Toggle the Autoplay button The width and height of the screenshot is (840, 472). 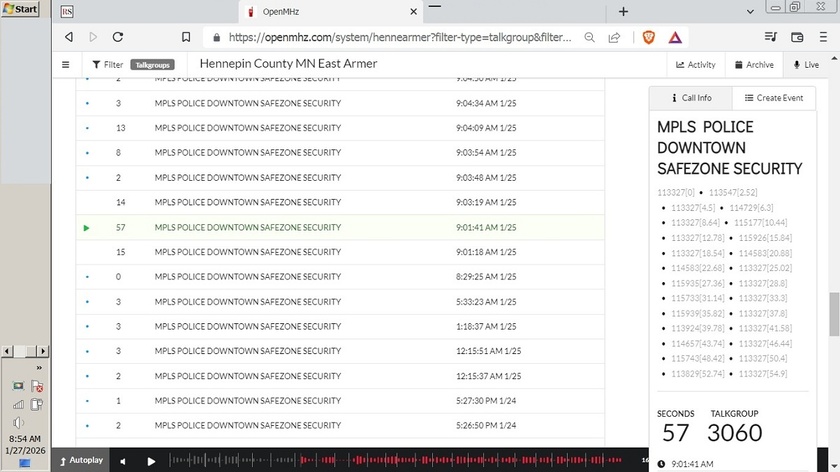tap(81, 460)
